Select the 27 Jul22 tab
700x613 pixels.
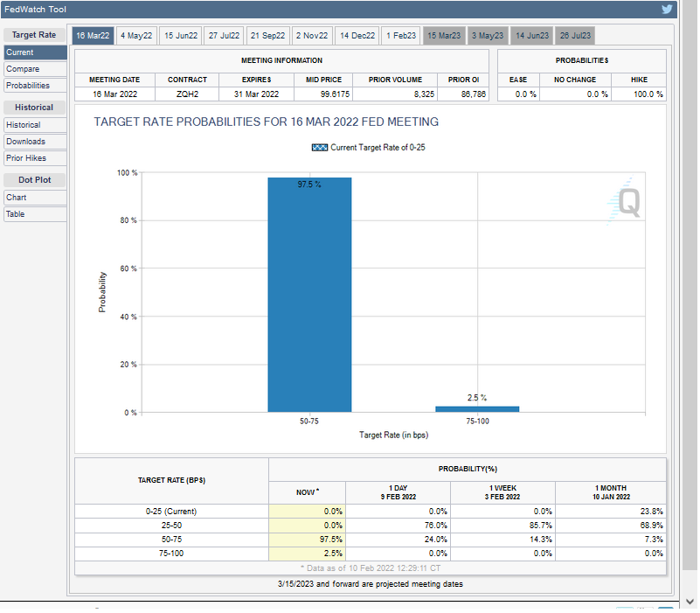point(224,36)
